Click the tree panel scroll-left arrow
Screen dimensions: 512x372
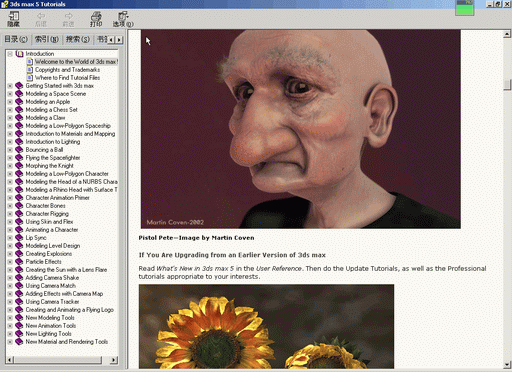pyautogui.click(x=10, y=360)
